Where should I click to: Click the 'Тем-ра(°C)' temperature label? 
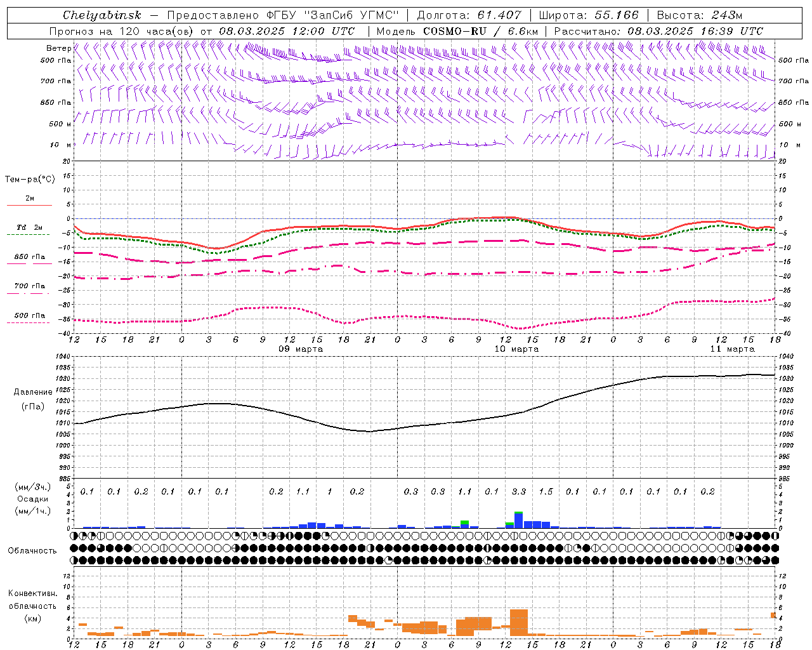pos(30,180)
